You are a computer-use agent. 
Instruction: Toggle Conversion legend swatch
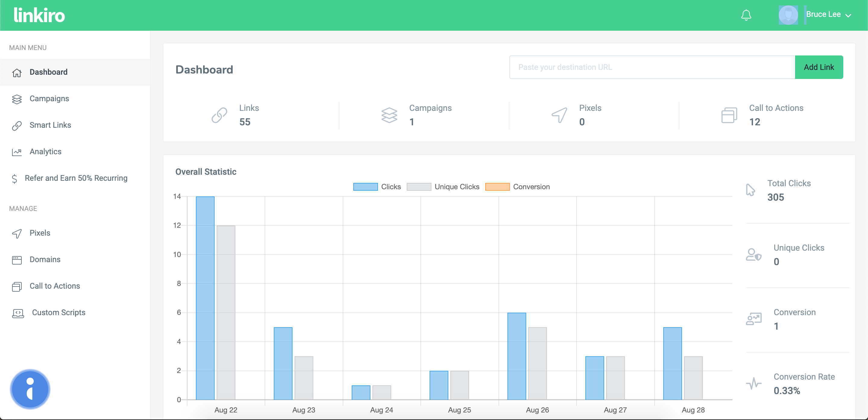coord(497,187)
